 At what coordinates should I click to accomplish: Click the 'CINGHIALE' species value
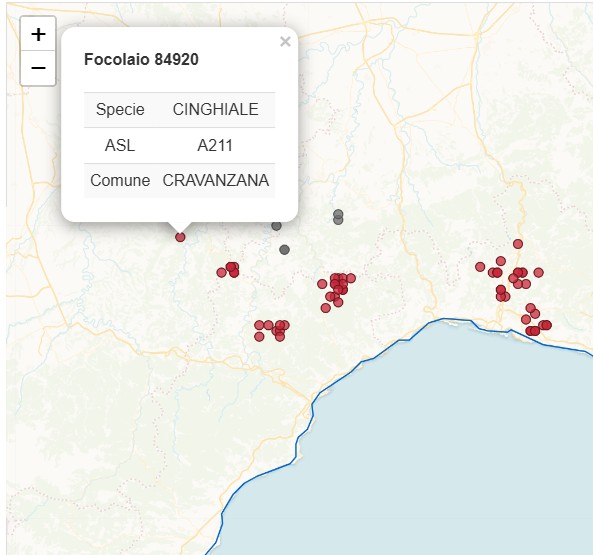coord(216,110)
